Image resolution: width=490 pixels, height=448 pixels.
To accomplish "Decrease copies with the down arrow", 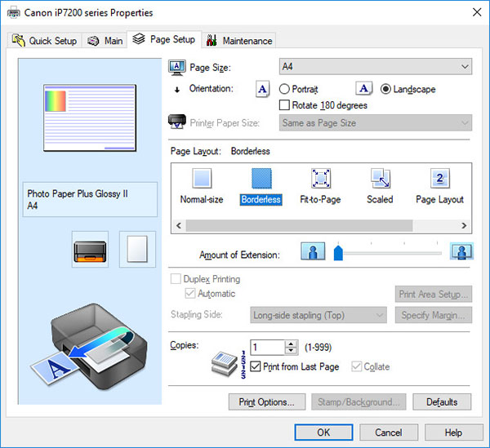I will click(x=292, y=351).
